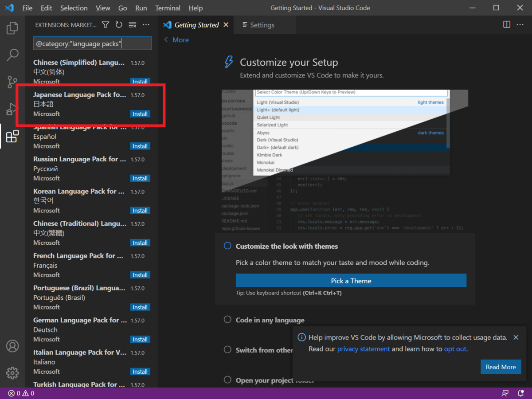Click the extensions search input field
The height and width of the screenshot is (399, 532).
[x=92, y=43]
